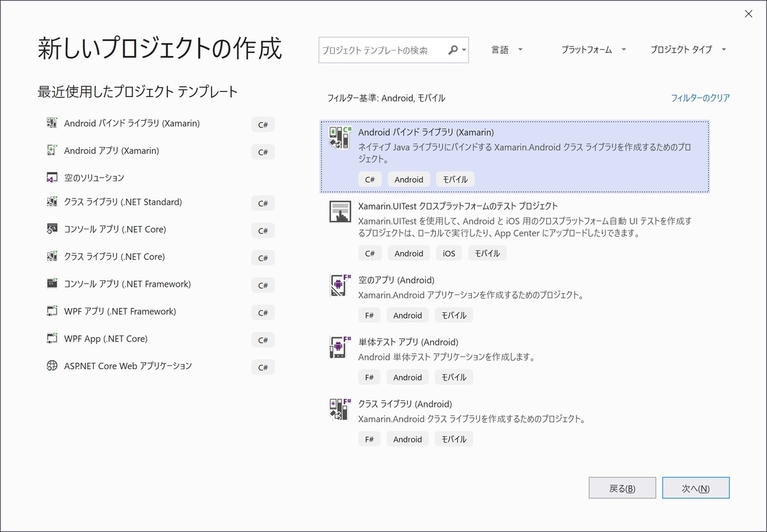Expand the search box dropdown arrow
Screen dimensions: 767x532
465,49
